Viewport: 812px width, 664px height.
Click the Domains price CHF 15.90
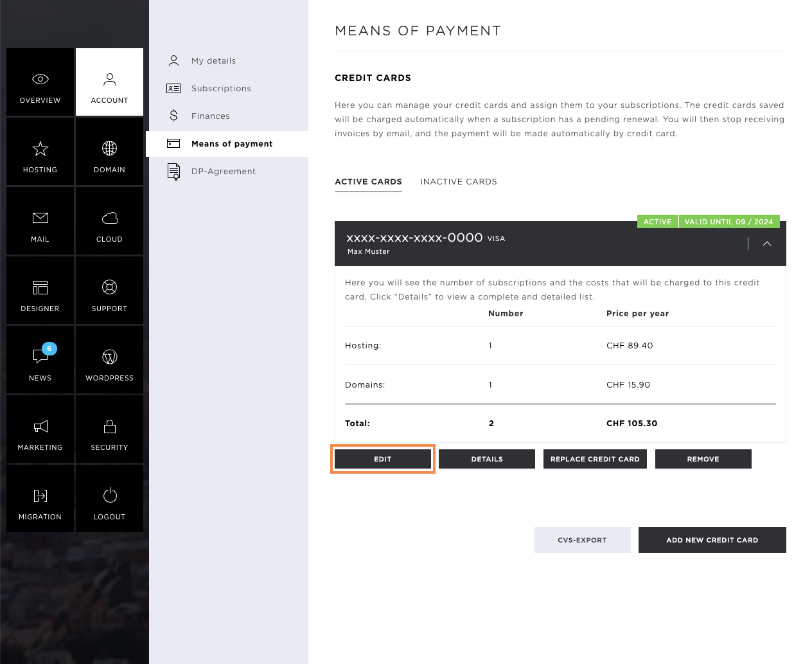click(x=628, y=385)
